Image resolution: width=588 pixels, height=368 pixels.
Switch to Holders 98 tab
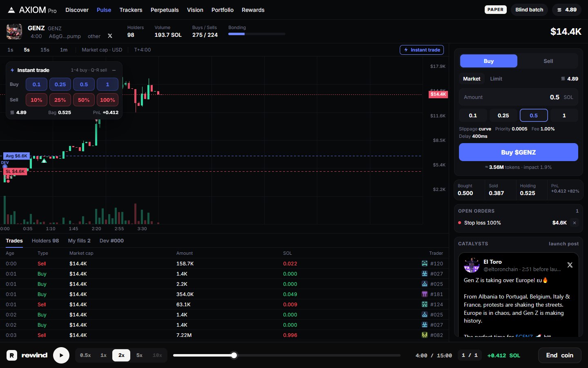(x=45, y=241)
